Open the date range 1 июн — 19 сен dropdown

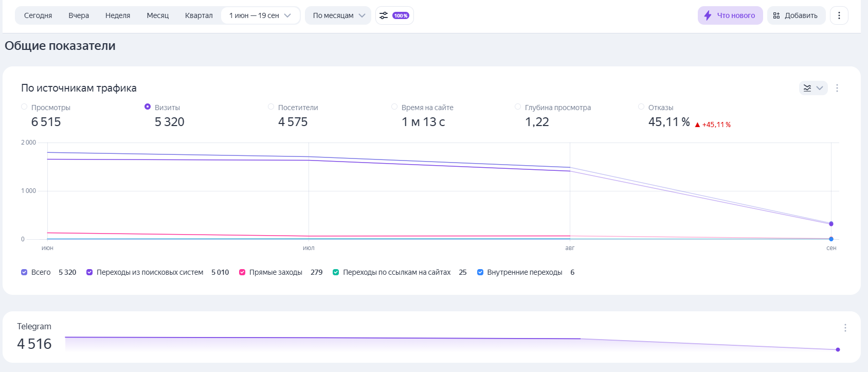260,15
